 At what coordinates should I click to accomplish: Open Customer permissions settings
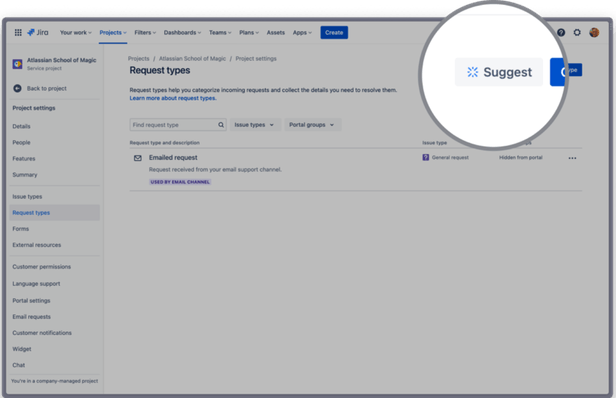42,266
